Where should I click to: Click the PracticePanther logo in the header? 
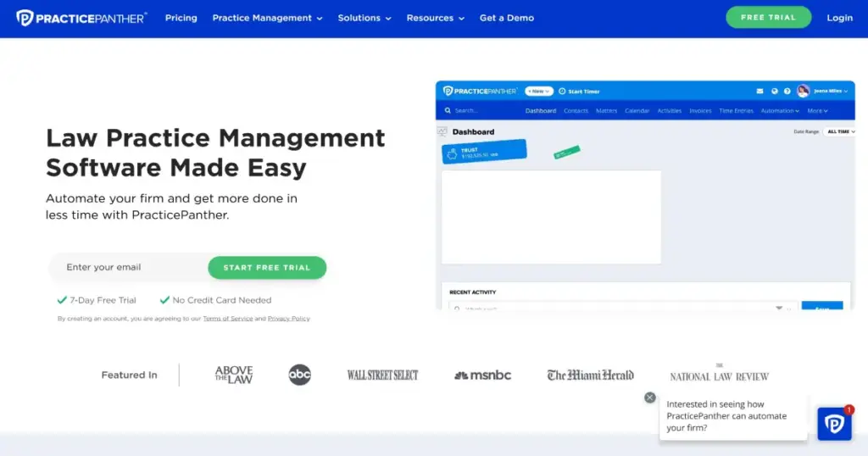click(x=81, y=19)
